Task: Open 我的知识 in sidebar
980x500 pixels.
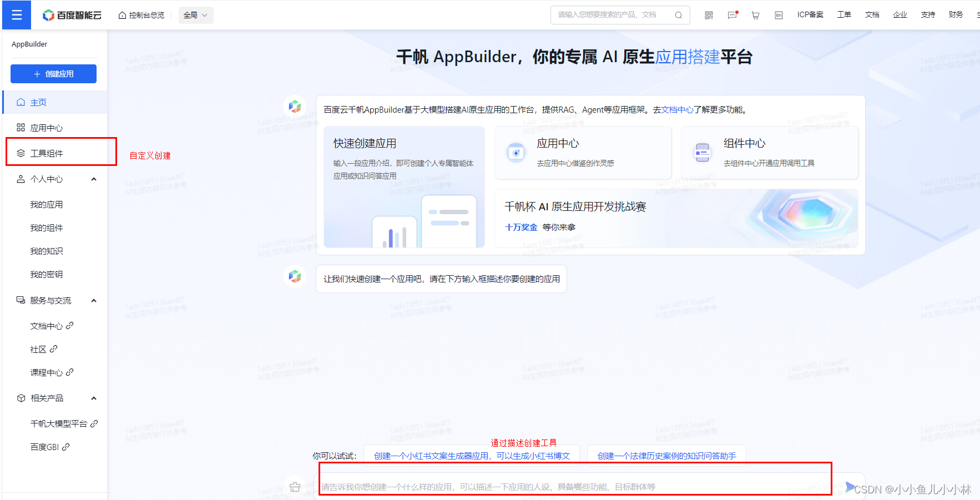Action: point(47,251)
